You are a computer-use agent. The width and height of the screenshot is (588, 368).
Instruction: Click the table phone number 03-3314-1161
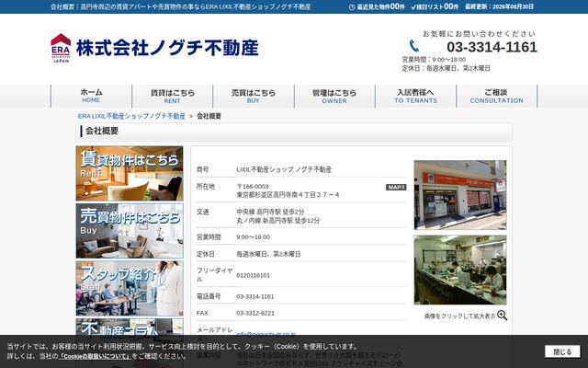pyautogui.click(x=255, y=296)
